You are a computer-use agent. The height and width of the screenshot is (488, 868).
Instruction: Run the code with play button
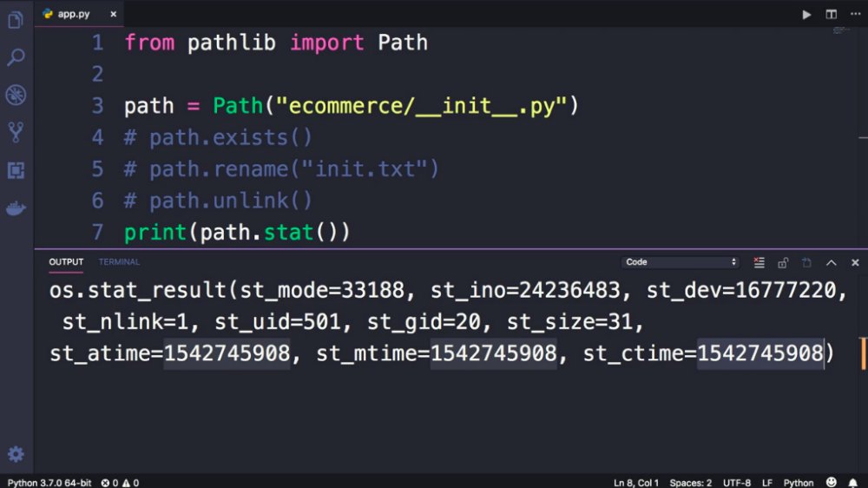pos(806,15)
